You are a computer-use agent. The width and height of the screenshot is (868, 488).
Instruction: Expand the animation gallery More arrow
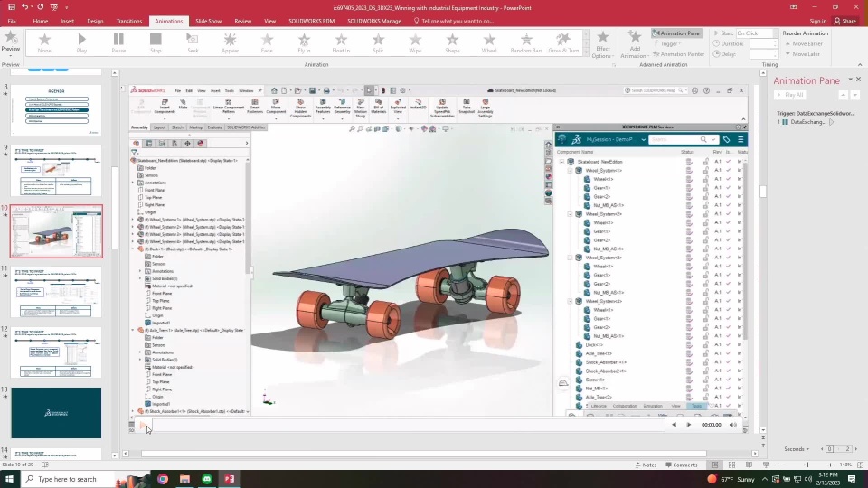pyautogui.click(x=586, y=53)
